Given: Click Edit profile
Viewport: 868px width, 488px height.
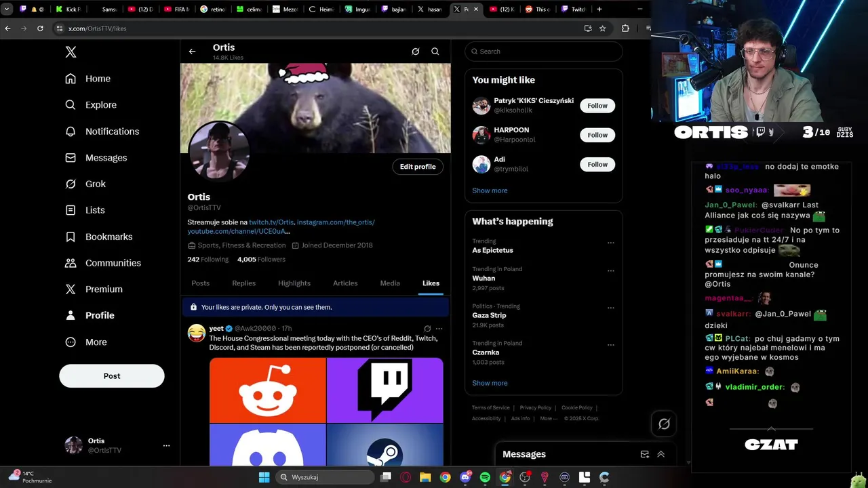Looking at the screenshot, I should 418,167.
